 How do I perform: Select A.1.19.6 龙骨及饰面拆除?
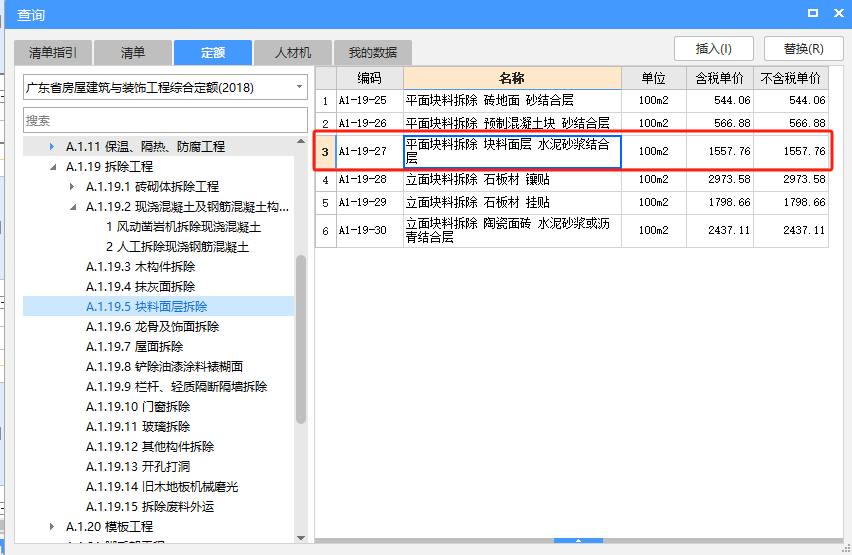pyautogui.click(x=152, y=327)
